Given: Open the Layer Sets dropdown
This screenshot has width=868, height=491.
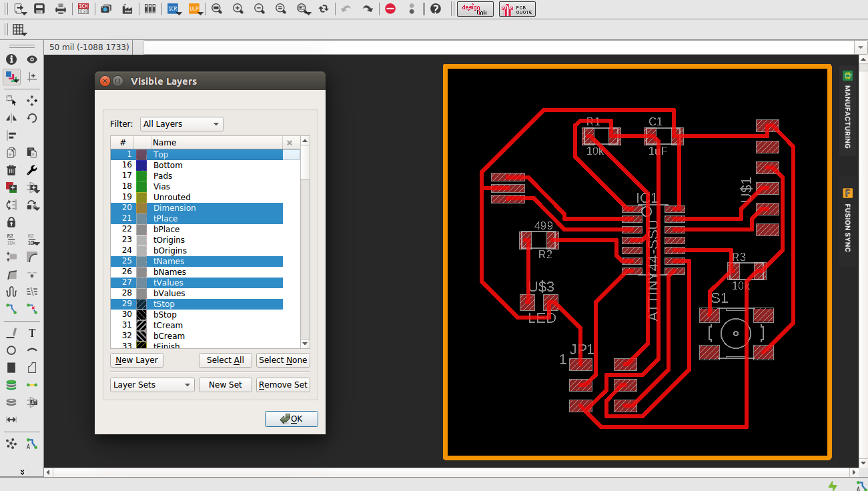Looking at the screenshot, I should click(x=152, y=385).
